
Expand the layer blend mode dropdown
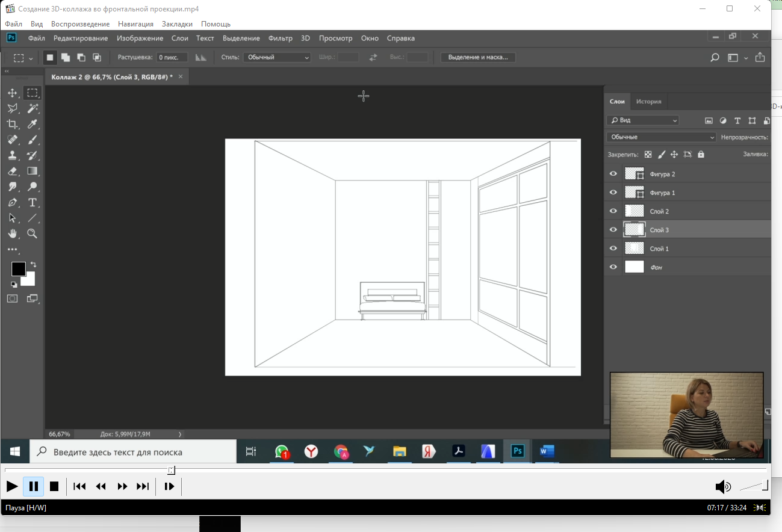tap(661, 137)
